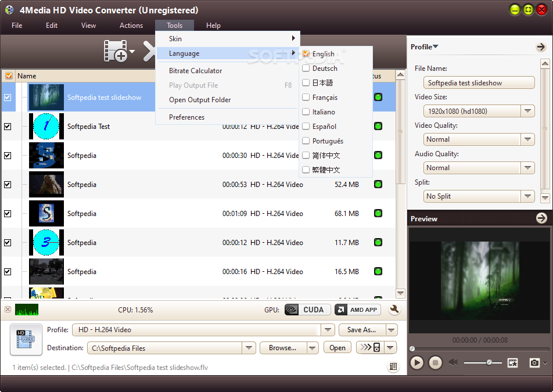
Task: Click the Browse... button
Action: tap(283, 348)
